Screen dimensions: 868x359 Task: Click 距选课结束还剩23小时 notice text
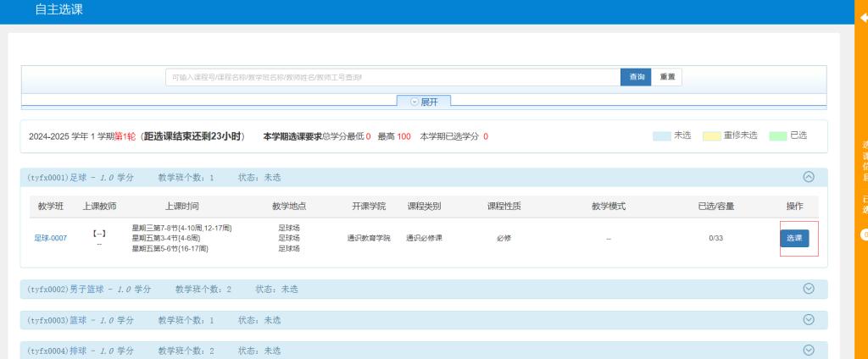[193, 136]
